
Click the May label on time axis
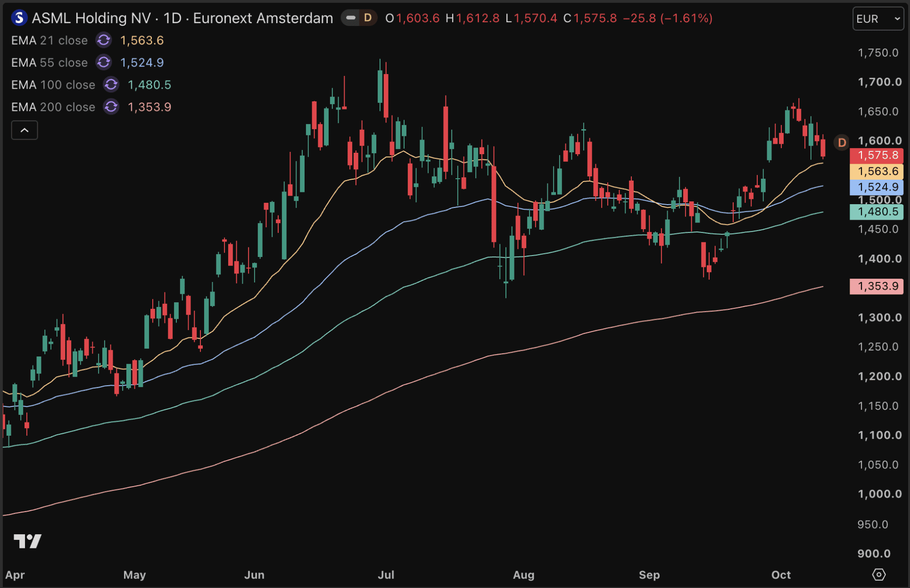[x=134, y=575]
